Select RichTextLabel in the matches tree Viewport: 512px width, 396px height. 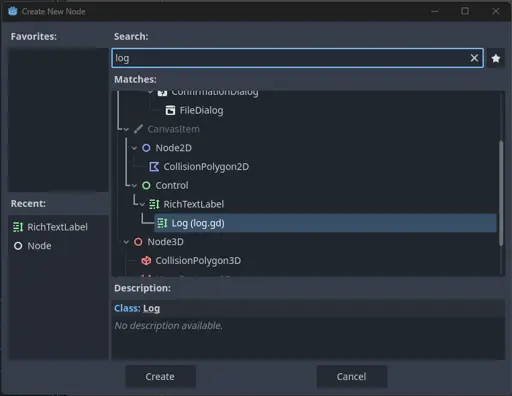coord(194,204)
